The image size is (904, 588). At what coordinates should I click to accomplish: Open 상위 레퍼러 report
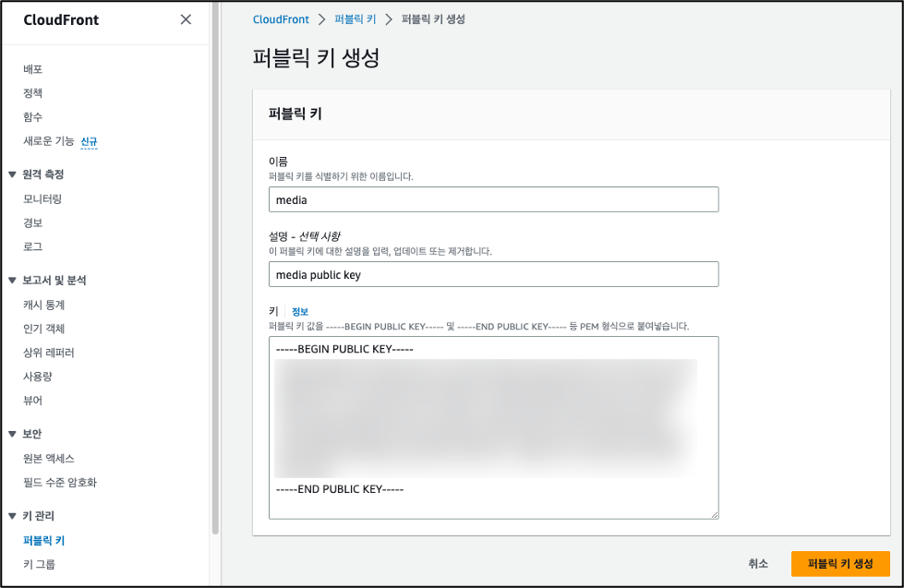click(x=48, y=353)
